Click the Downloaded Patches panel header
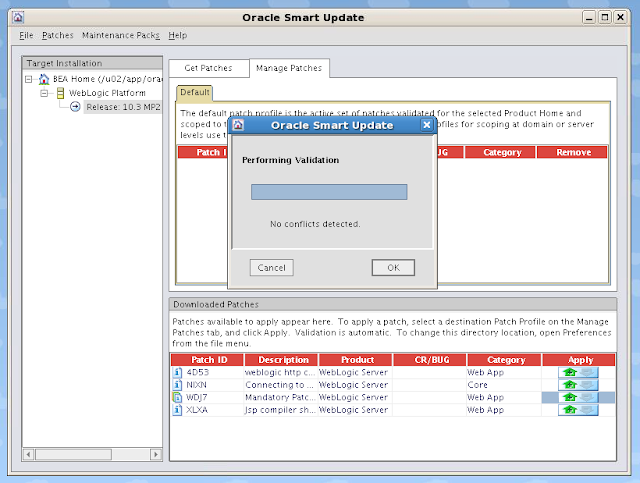 click(393, 305)
